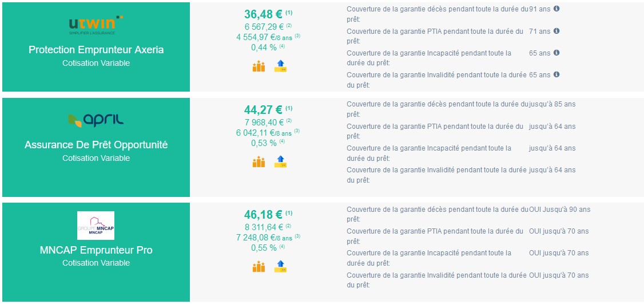Click the info icon next to 91 ans
This screenshot has width=644, height=304.
[x=556, y=8]
